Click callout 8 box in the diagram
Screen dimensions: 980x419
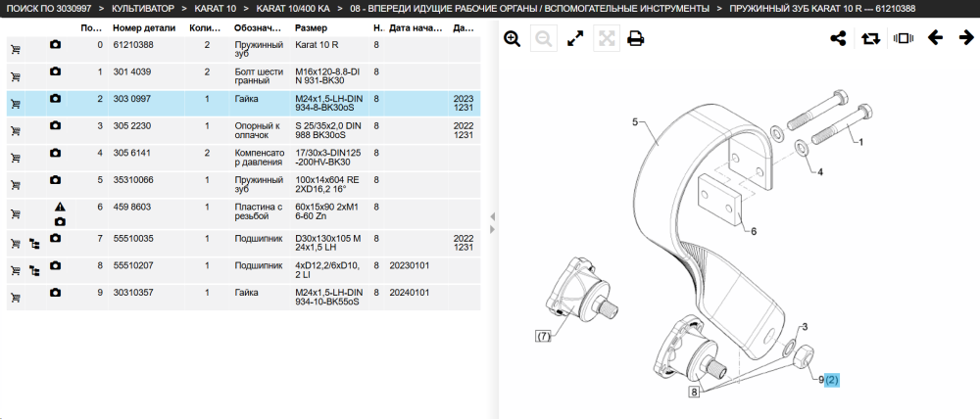pyautogui.click(x=694, y=393)
